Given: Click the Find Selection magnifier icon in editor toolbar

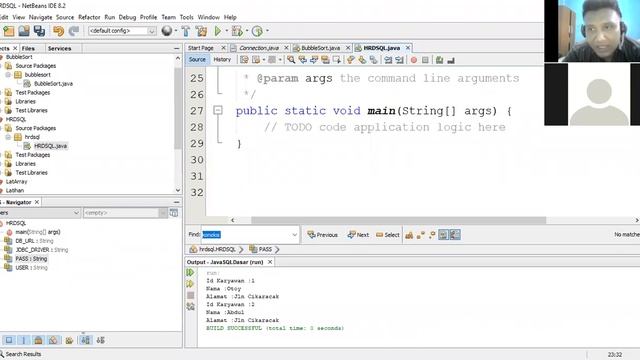Looking at the screenshot, I should [x=291, y=60].
